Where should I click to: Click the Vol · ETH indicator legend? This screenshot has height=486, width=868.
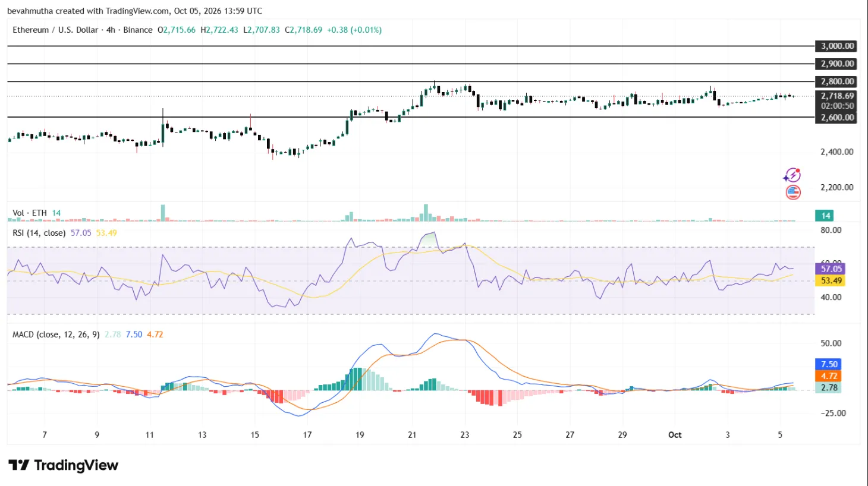pos(30,213)
